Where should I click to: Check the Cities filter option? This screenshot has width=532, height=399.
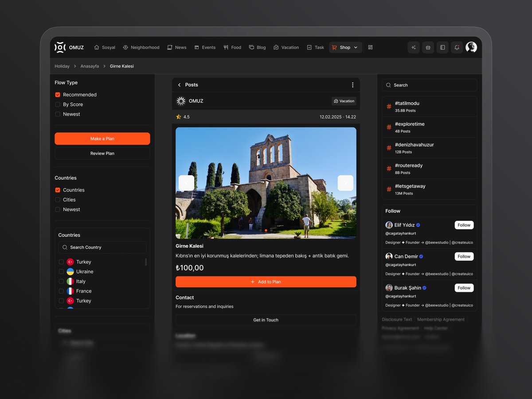tap(58, 200)
